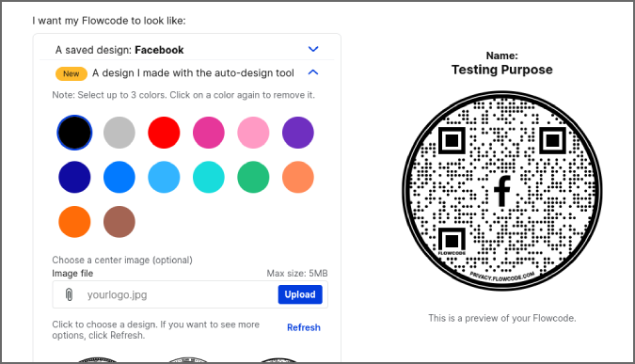This screenshot has width=635, height=364.
Task: Click the Flowcode QR preview image
Action: pos(502,190)
